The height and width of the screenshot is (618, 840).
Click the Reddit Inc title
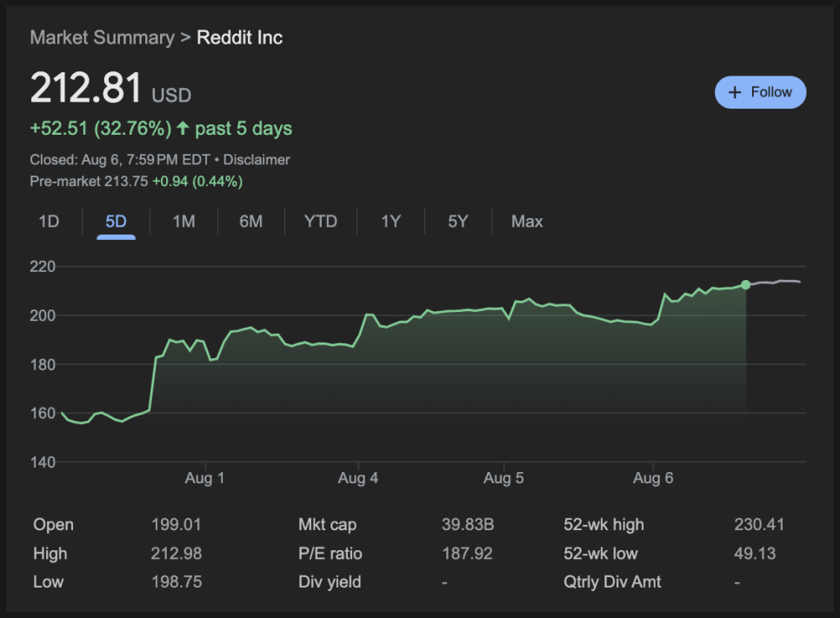click(x=239, y=37)
